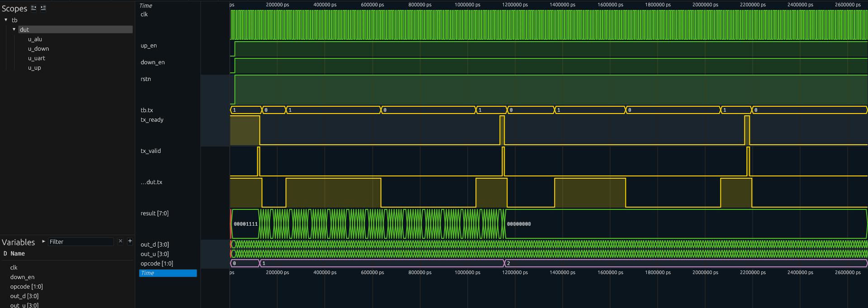
Task: Click the plus icon to add variables
Action: click(130, 241)
